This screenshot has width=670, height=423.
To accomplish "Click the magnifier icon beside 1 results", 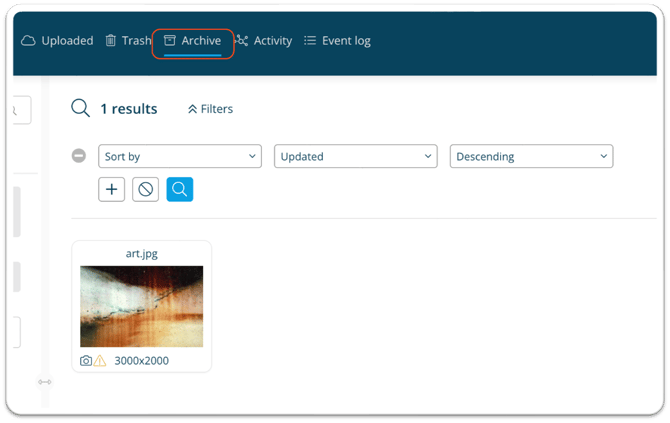I will pyautogui.click(x=81, y=108).
